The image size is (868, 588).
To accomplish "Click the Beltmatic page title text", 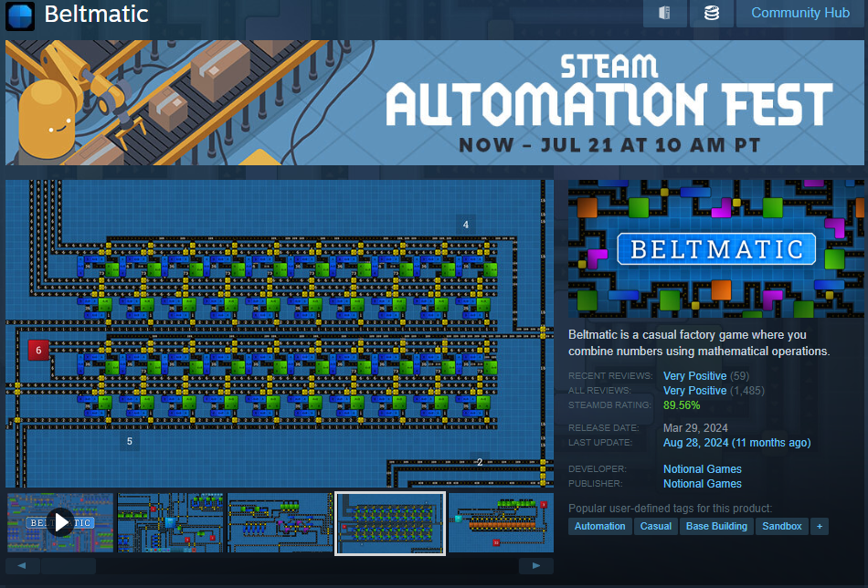I will tap(96, 14).
